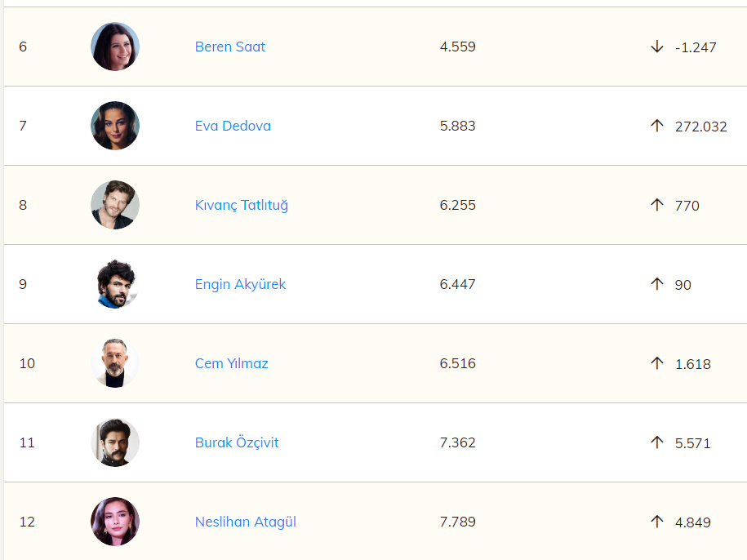Click the up arrow in Cem Yılmaz's row
747x560 pixels.
click(657, 363)
